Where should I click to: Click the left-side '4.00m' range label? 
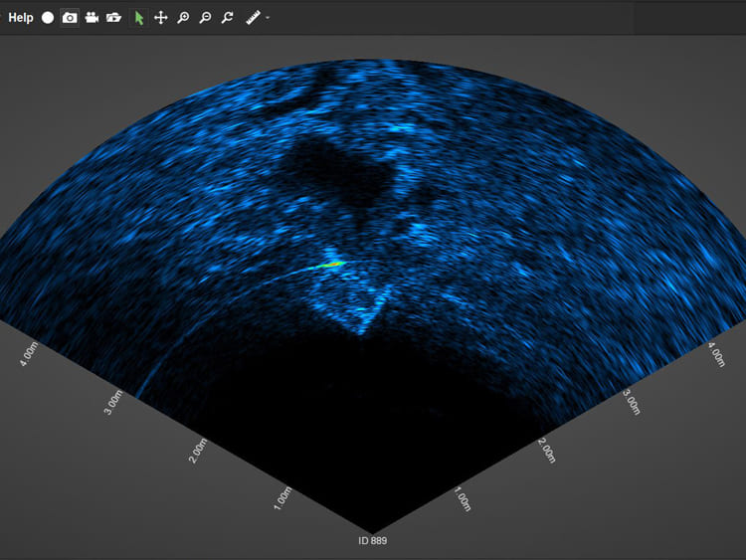(x=29, y=354)
